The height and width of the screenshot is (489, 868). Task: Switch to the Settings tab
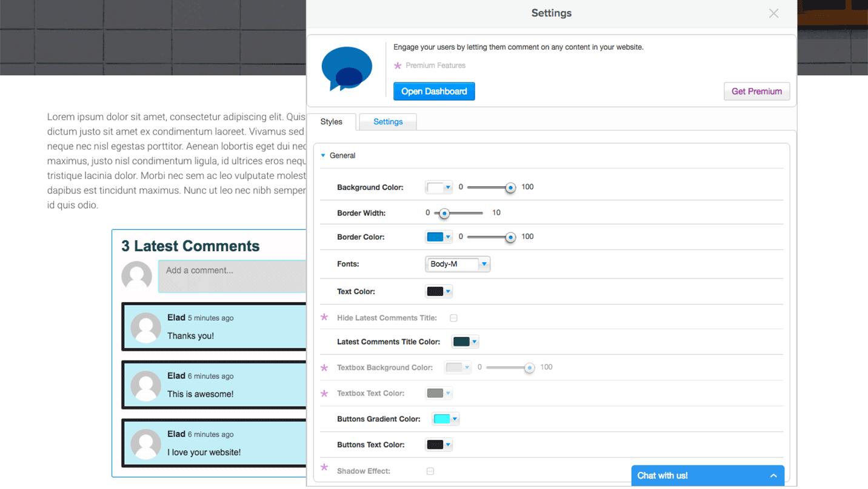[387, 121]
